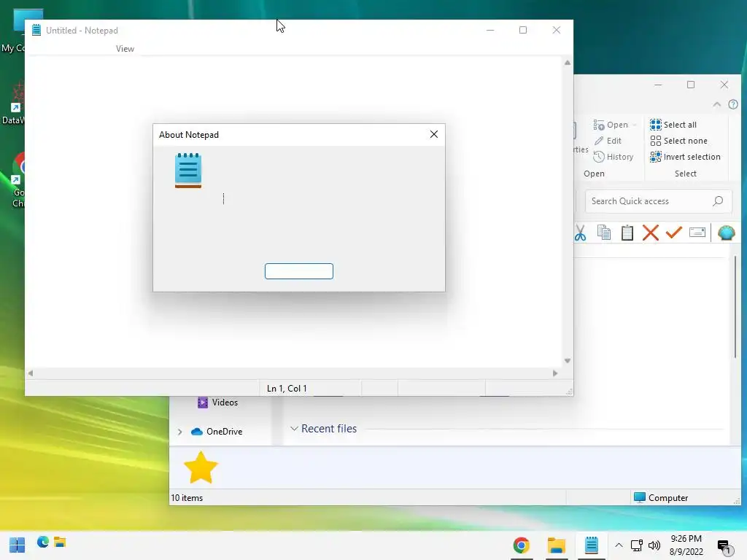This screenshot has height=560, width=747.
Task: Click Select all in ribbon
Action: coord(673,125)
